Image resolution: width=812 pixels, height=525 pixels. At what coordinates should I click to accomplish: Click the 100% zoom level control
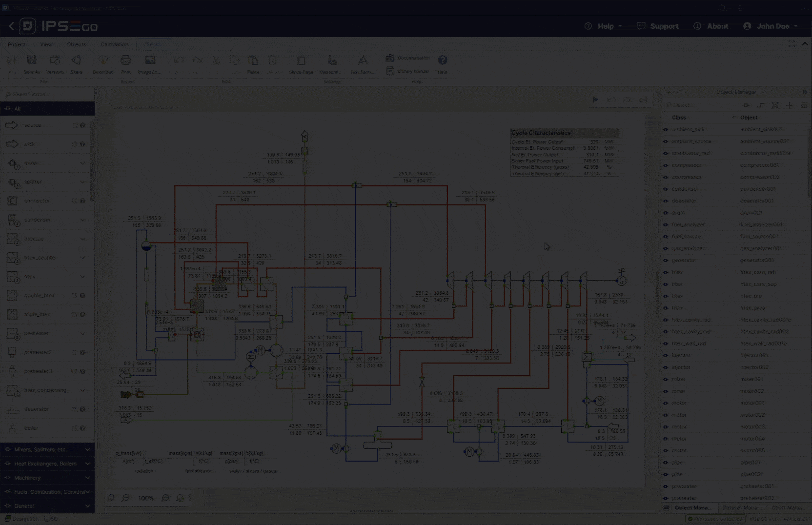[x=145, y=498]
